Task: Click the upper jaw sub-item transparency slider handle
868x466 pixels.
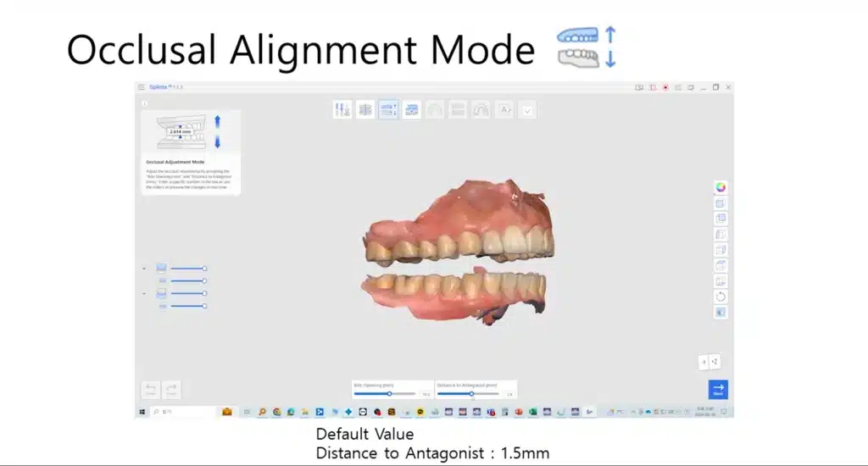Action: click(204, 280)
